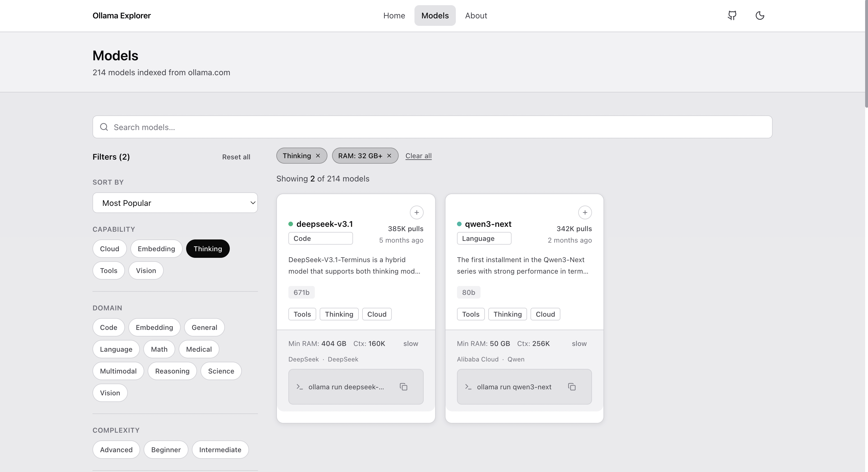The image size is (868, 472).
Task: Open the deepseek-v3.1 model card title
Action: [x=325, y=224]
